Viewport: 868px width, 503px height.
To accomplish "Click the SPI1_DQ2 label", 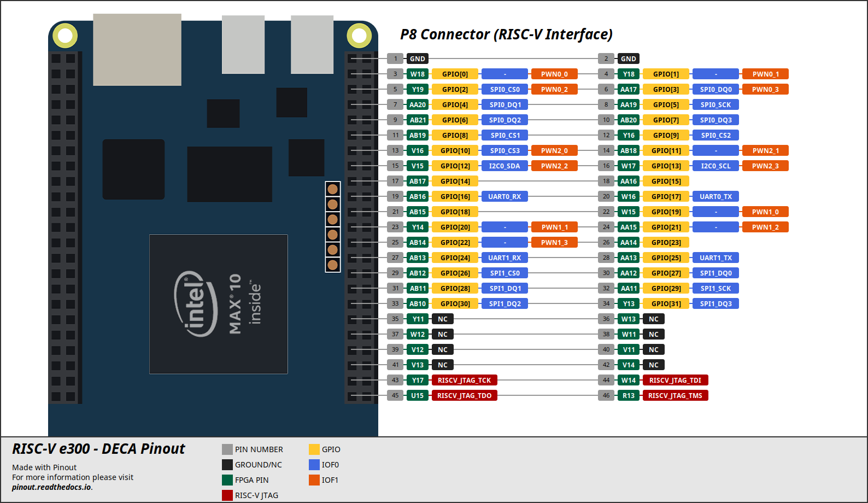I will pos(505,303).
